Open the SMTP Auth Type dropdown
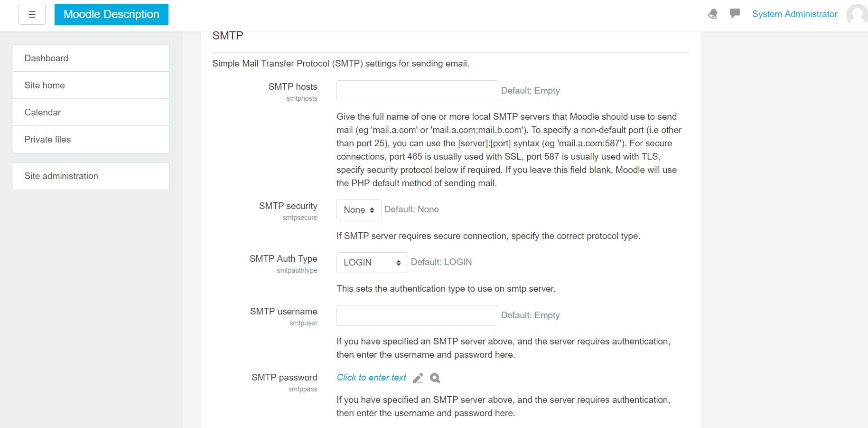 (x=372, y=263)
